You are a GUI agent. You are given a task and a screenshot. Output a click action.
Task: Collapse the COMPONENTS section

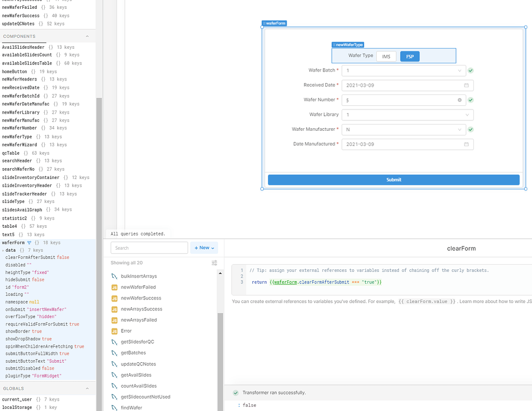[x=87, y=36]
